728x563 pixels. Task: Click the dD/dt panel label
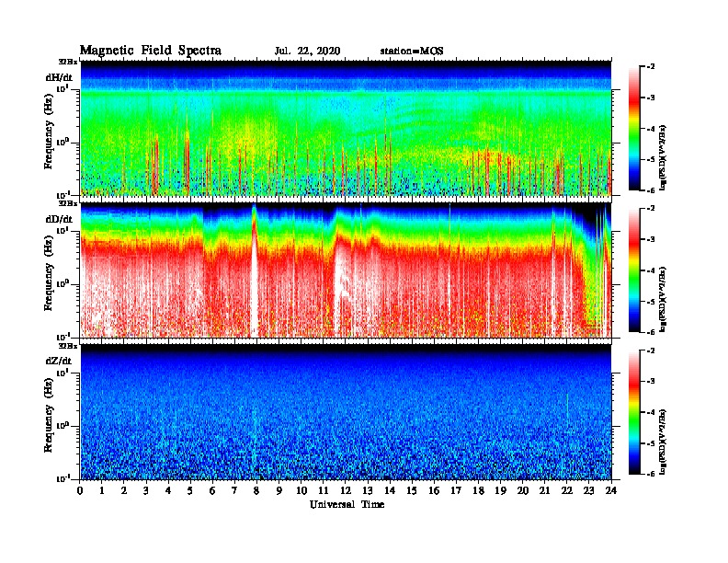click(59, 219)
